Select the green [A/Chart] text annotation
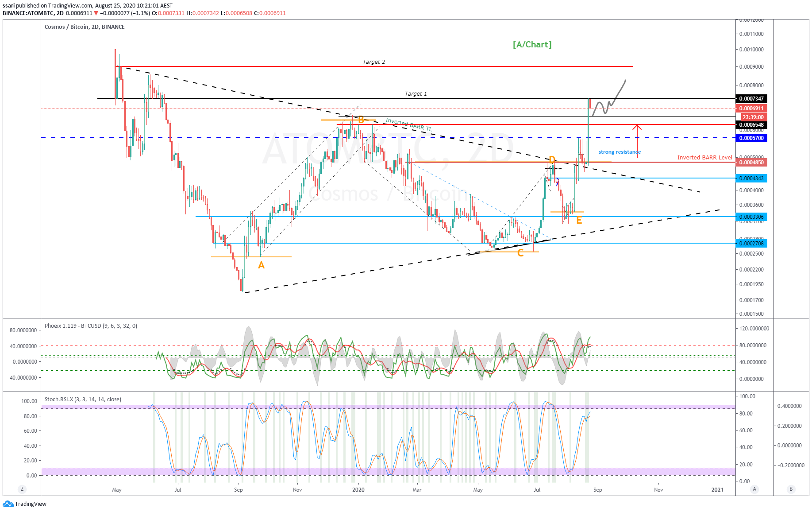 tap(532, 44)
